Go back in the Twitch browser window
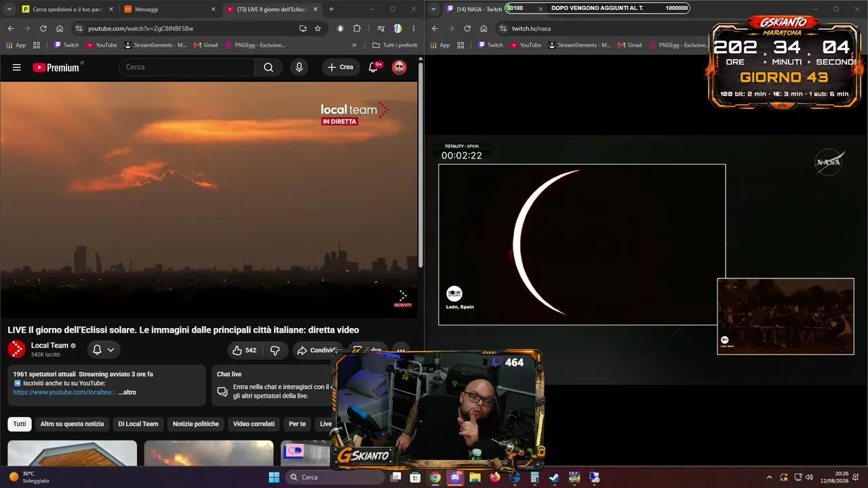This screenshot has height=488, width=868. pyautogui.click(x=435, y=28)
